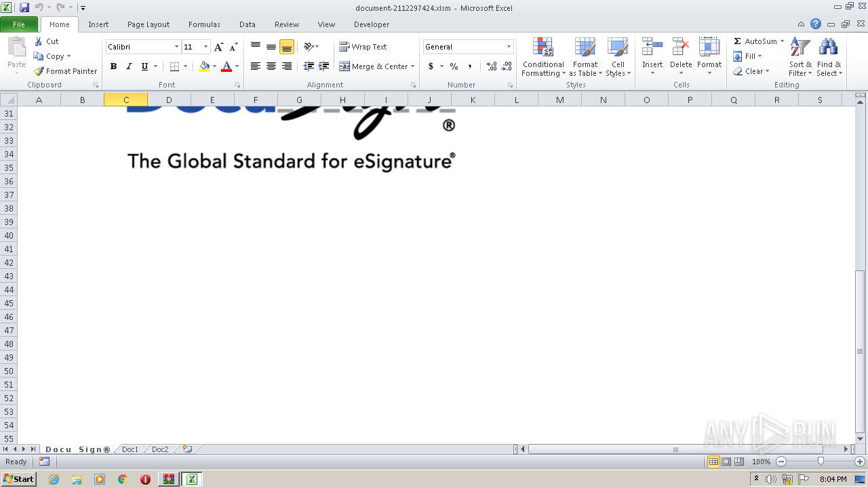The width and height of the screenshot is (868, 488).
Task: Click the Insert cells icon
Action: click(652, 47)
